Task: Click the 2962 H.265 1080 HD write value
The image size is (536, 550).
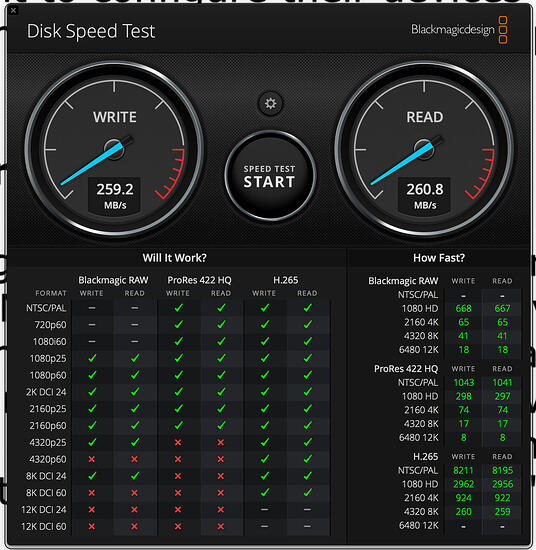Action: click(x=463, y=484)
